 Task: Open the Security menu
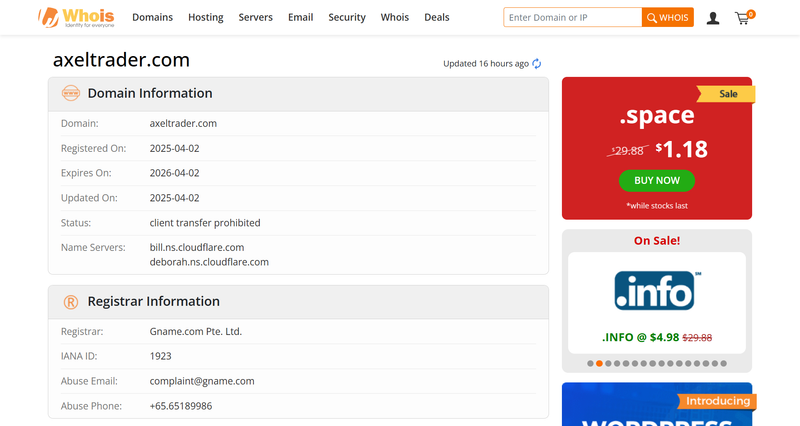coord(347,17)
